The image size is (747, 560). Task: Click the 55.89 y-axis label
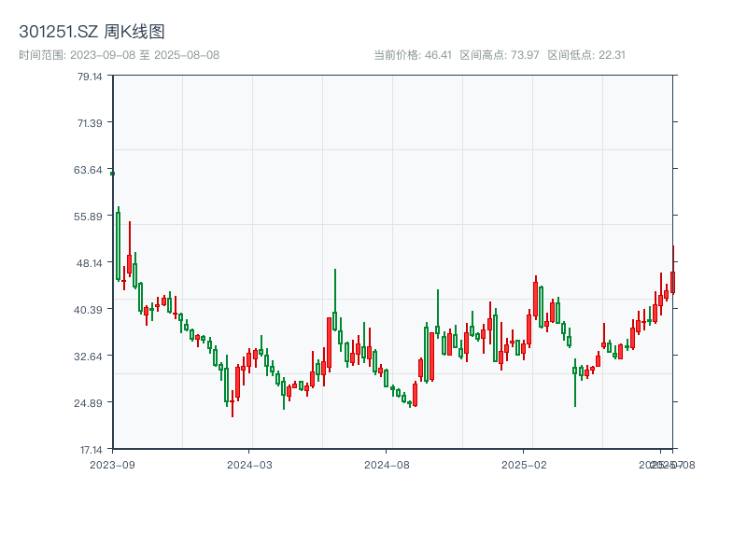click(90, 217)
